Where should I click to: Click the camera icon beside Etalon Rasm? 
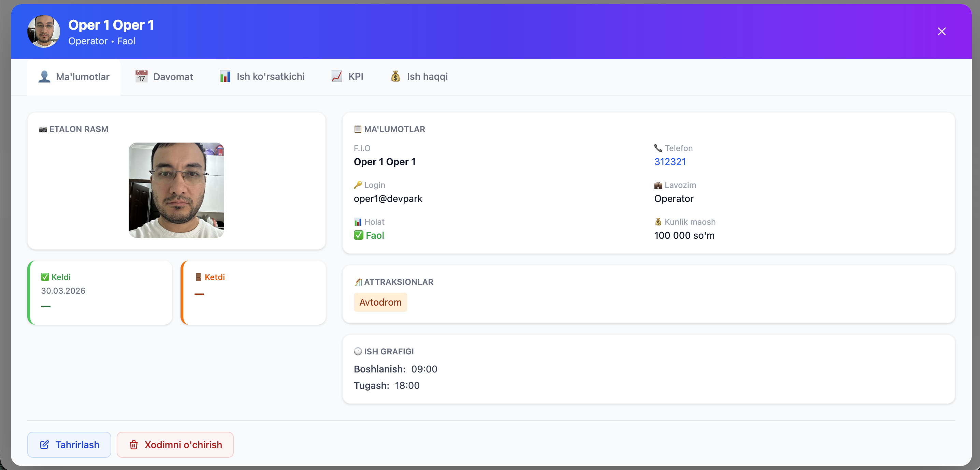[x=43, y=129]
